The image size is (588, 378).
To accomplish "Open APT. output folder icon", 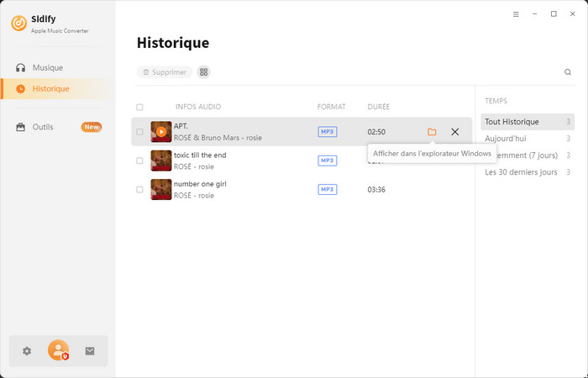I will [x=432, y=132].
